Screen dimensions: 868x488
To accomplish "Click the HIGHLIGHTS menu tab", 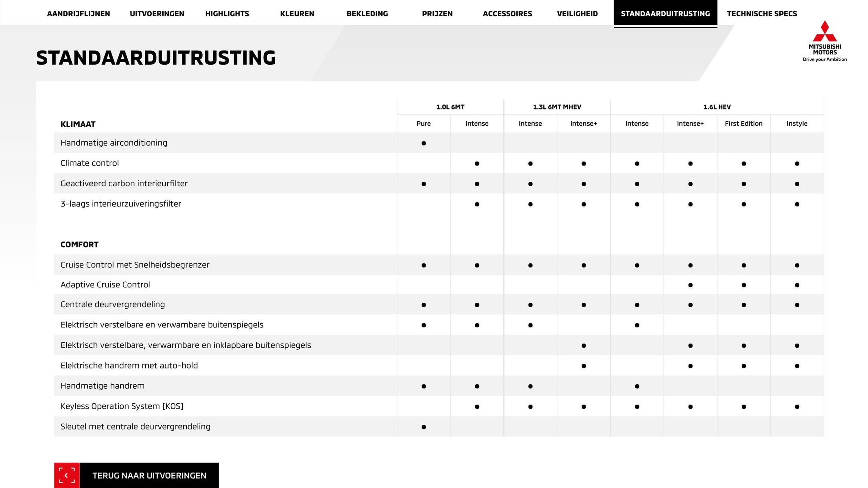I will tap(227, 13).
